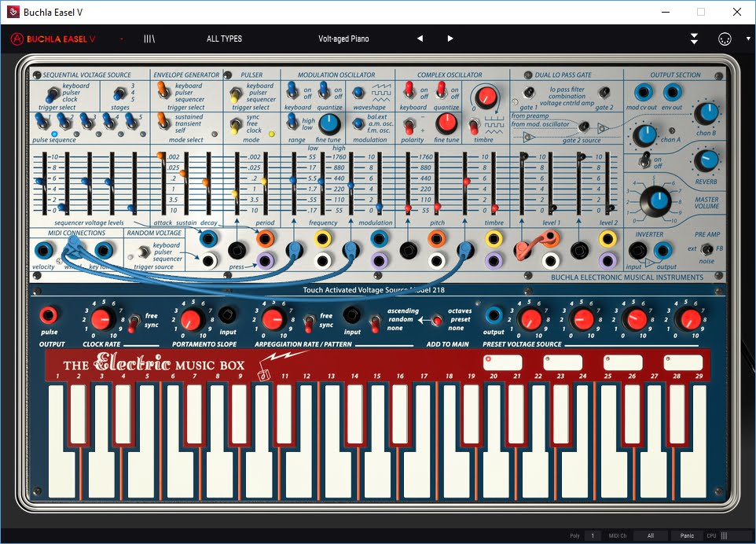Open the Buchla Easel V logo menu
The image size is (756, 544).
click(x=53, y=39)
